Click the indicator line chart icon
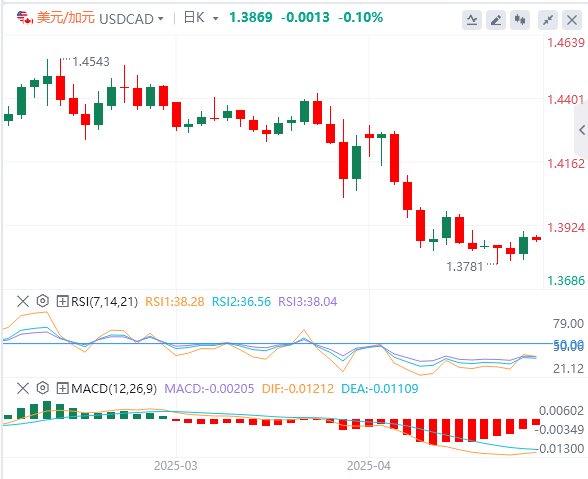This screenshot has height=479, width=588. click(472, 20)
